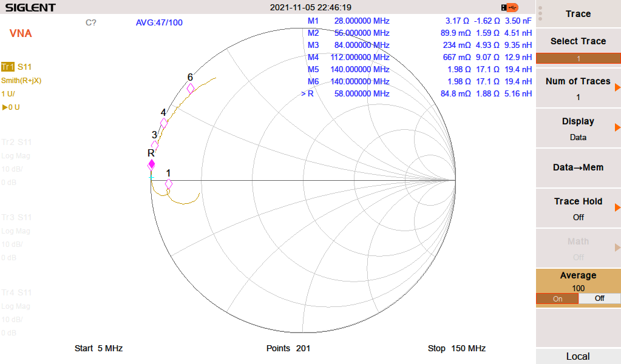Click the 3.17 Ω resistance reading

click(457, 21)
